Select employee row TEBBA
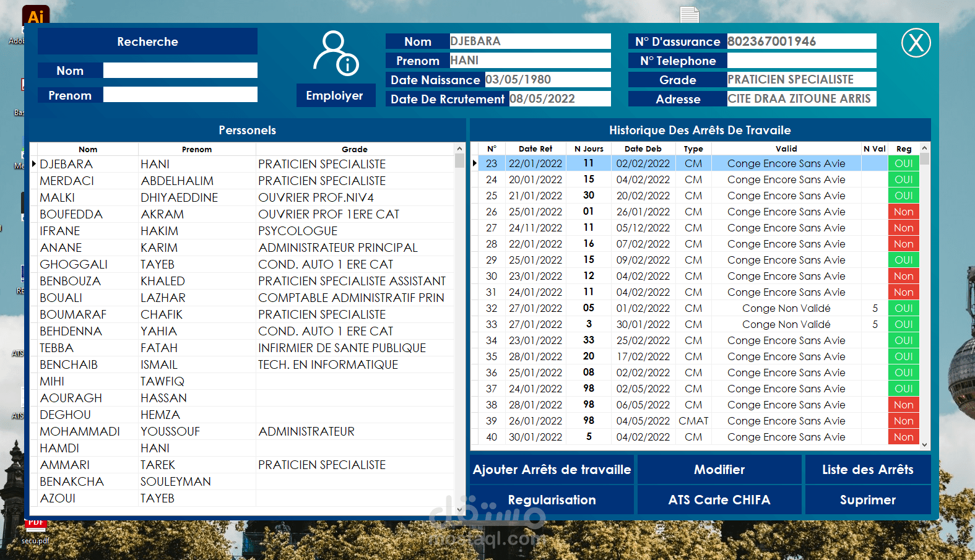Image resolution: width=975 pixels, height=560 pixels. click(242, 348)
